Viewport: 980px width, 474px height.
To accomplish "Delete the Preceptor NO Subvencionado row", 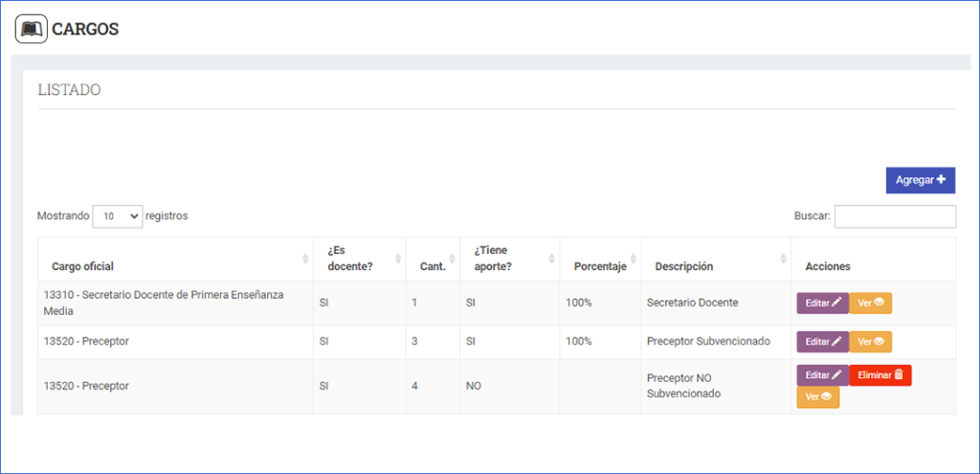I will pyautogui.click(x=880, y=374).
